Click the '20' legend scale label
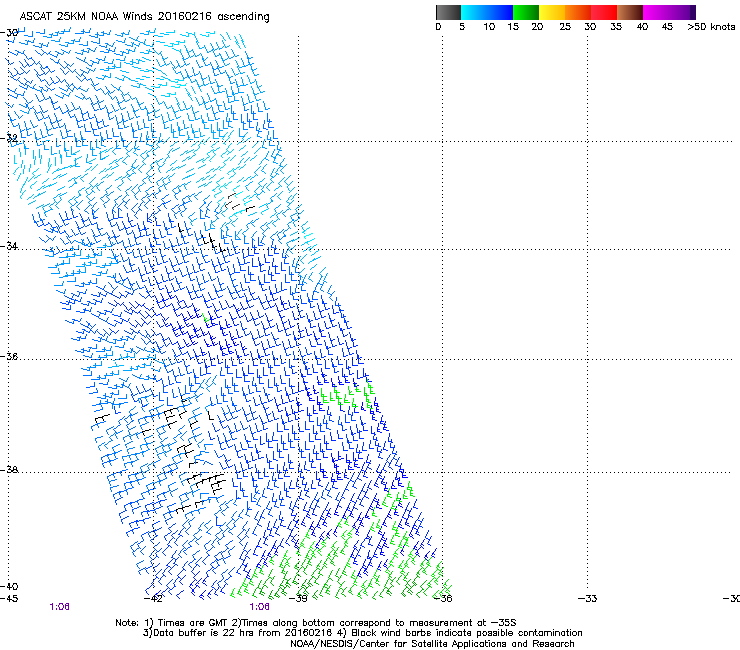740x650 pixels. [x=537, y=27]
